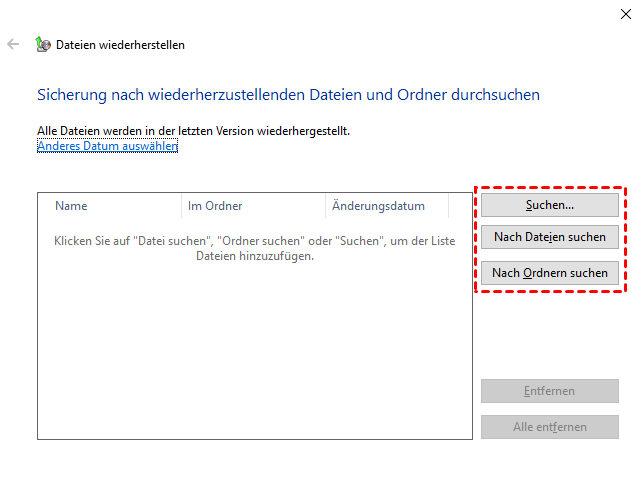Click the blank header right of Änderungsdatum
641x502 pixels.
click(459, 206)
